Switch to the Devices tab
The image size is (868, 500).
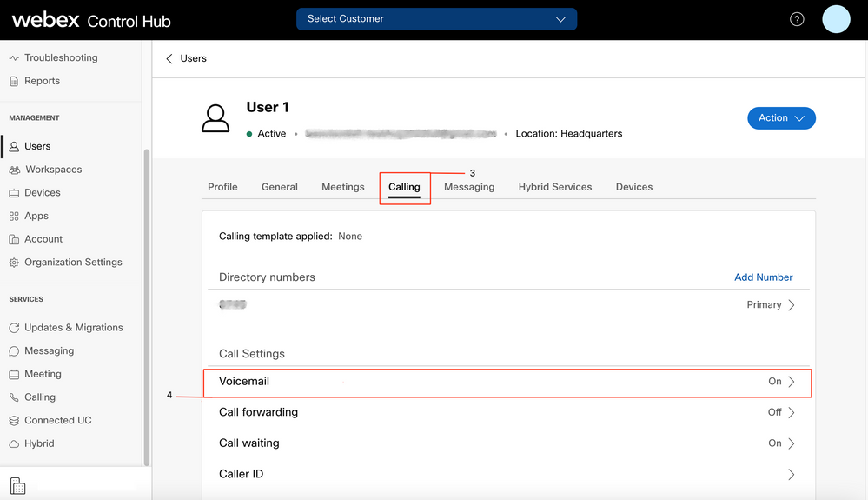[x=634, y=187]
